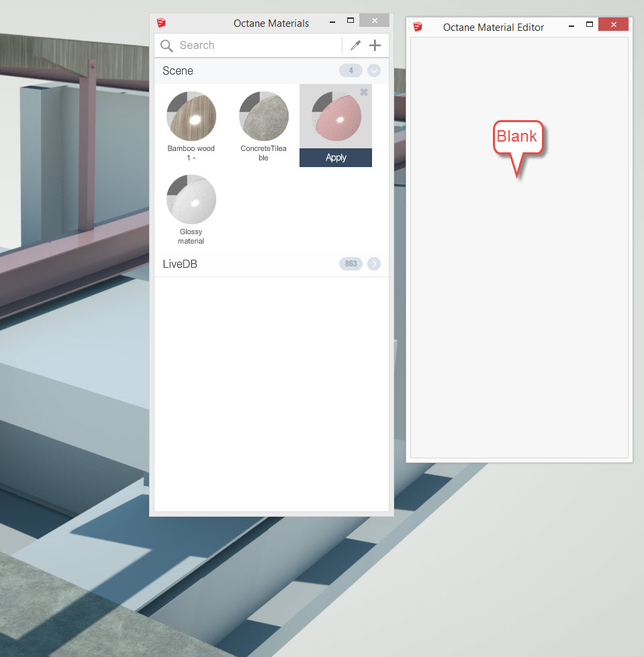Click the LiveDB count badge 863
644x657 pixels.
351,264
